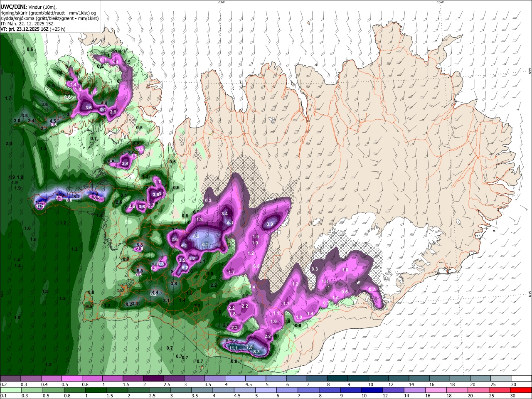
Task: Click the 2.0 value off the west coast
Action: point(9,143)
